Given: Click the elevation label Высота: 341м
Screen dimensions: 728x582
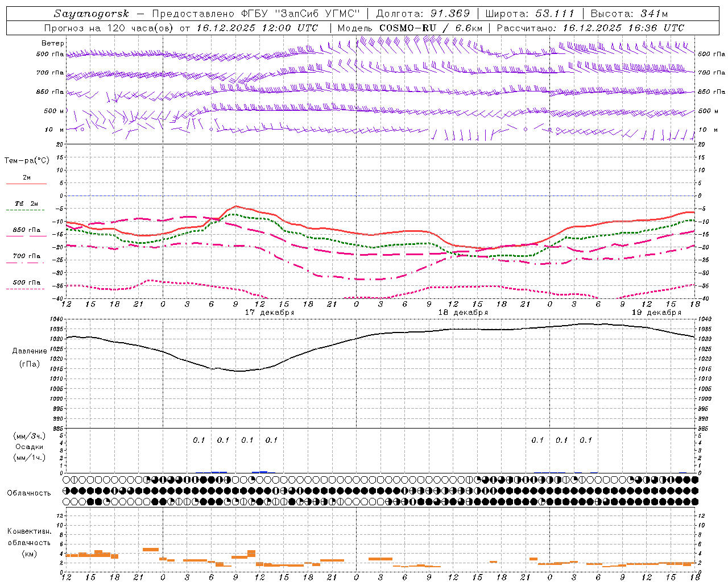Looking at the screenshot, I should pos(629,14).
